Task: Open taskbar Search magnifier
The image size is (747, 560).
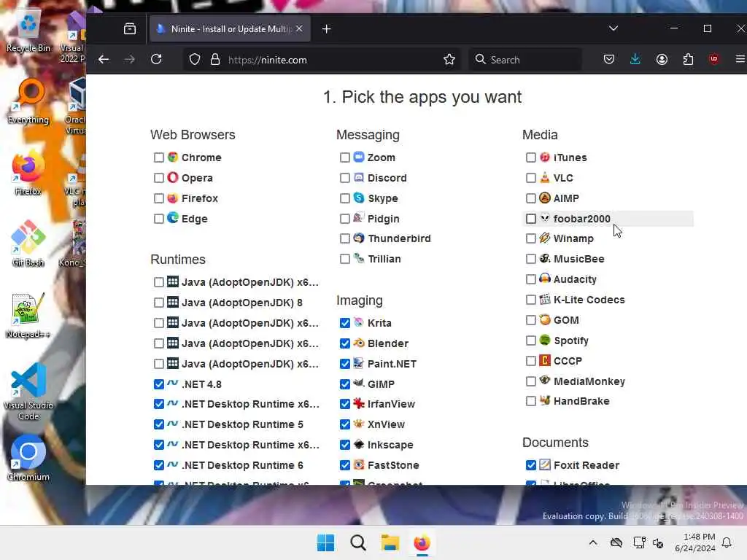Action: click(357, 542)
